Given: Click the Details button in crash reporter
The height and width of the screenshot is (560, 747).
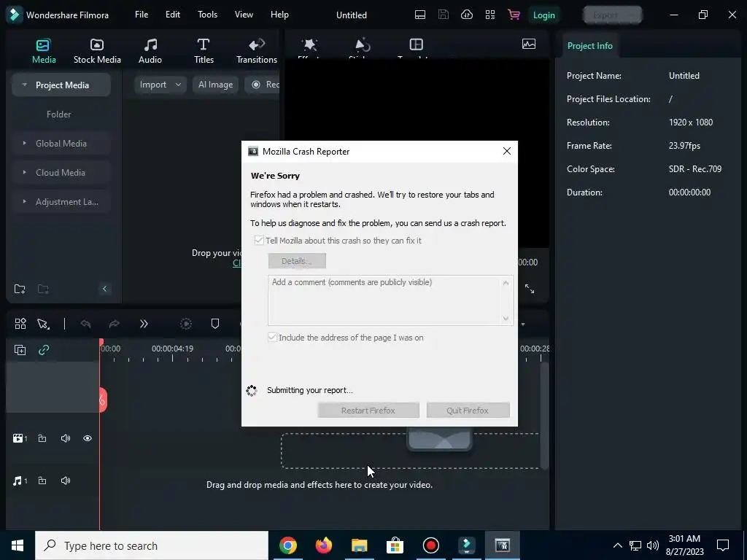Looking at the screenshot, I should pyautogui.click(x=297, y=261).
